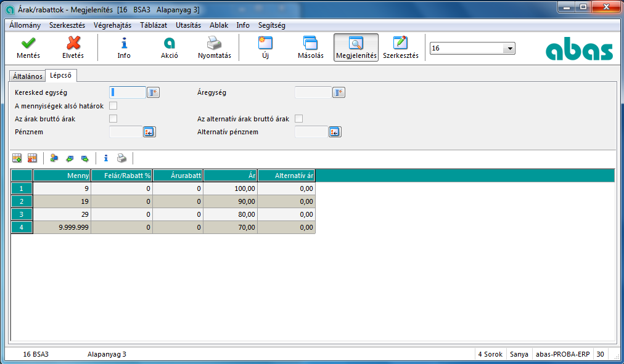624x364 pixels.
Task: Click the table's top-left corner cell
Action: click(22, 176)
